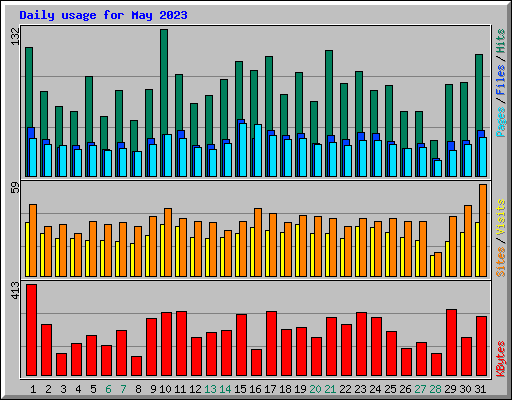The height and width of the screenshot is (400, 512).
Task: Click the shortest green Hits bar for day 28
Action: pos(434,149)
